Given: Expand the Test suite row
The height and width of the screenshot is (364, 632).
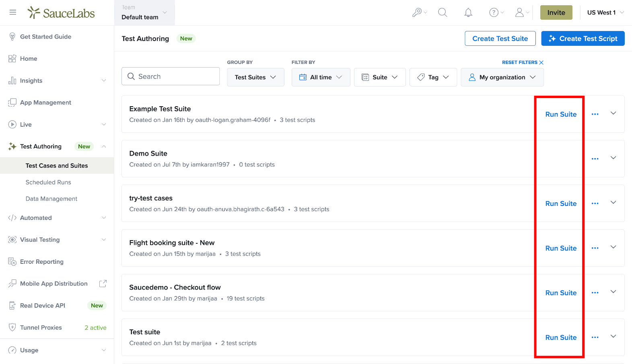Looking at the screenshot, I should click(613, 337).
